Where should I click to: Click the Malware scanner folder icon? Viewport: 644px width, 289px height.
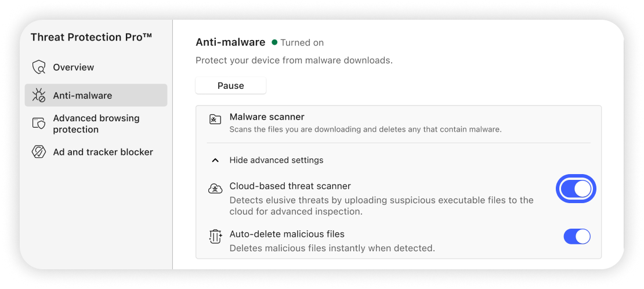215,120
